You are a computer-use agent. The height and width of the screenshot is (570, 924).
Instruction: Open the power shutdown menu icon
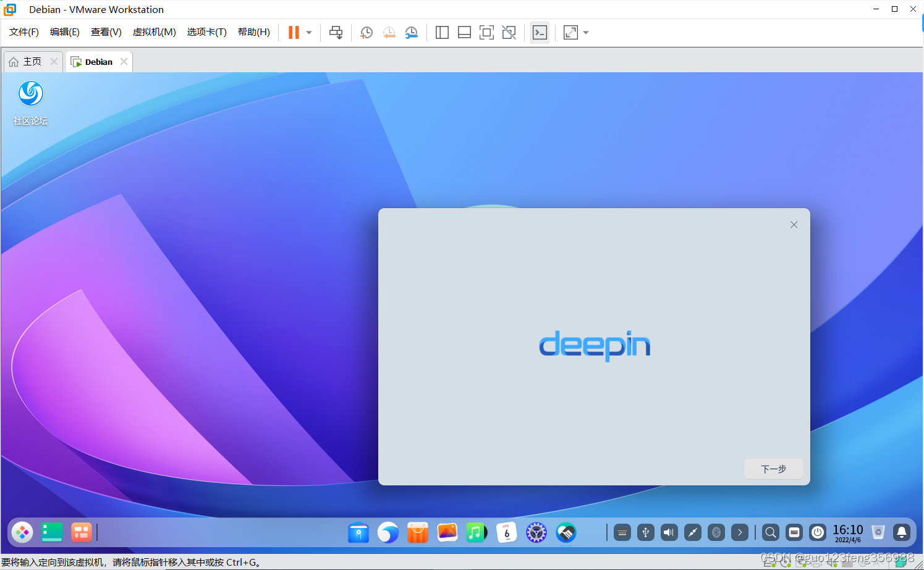[818, 532]
